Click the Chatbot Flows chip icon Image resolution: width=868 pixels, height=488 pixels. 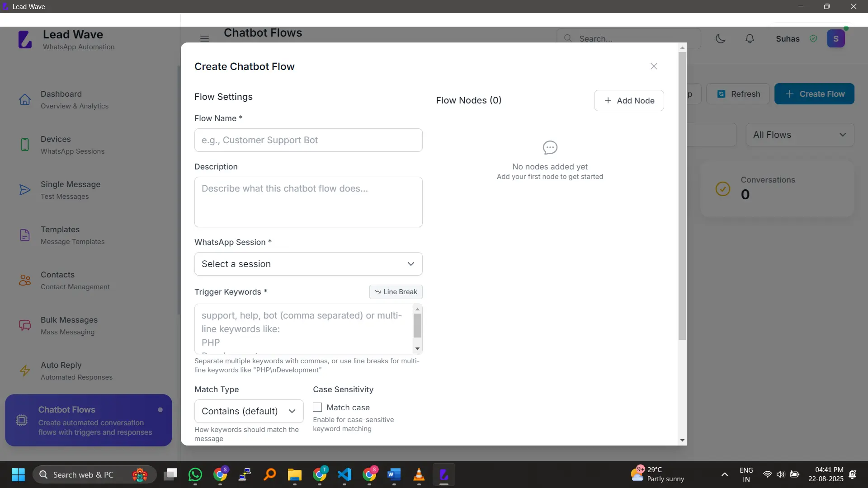click(21, 420)
